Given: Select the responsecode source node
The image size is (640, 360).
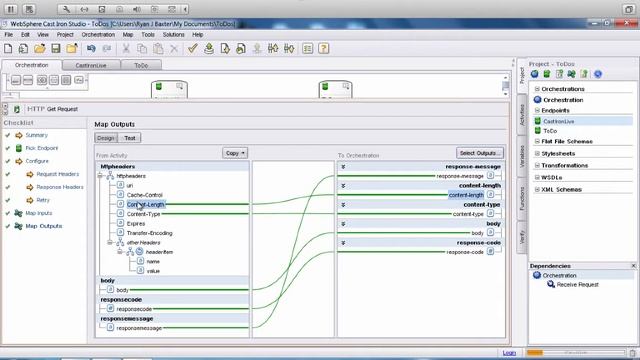Looking at the screenshot, I should click(x=134, y=309).
